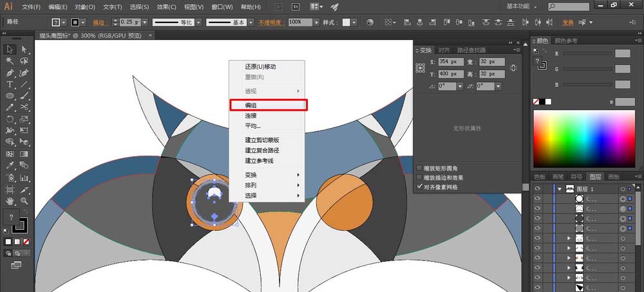Click horizontal align left icon in control bar
Image resolution: width=644 pixels, height=292 pixels.
click(408, 22)
